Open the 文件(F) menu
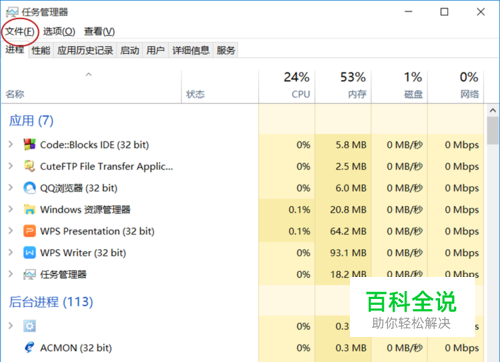The height and width of the screenshot is (362, 500). pyautogui.click(x=20, y=32)
